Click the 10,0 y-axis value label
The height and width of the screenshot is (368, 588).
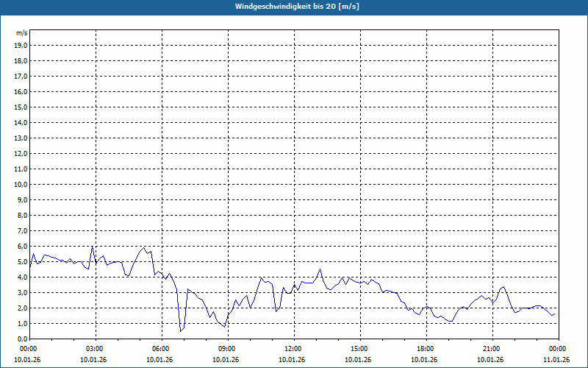(x=21, y=184)
